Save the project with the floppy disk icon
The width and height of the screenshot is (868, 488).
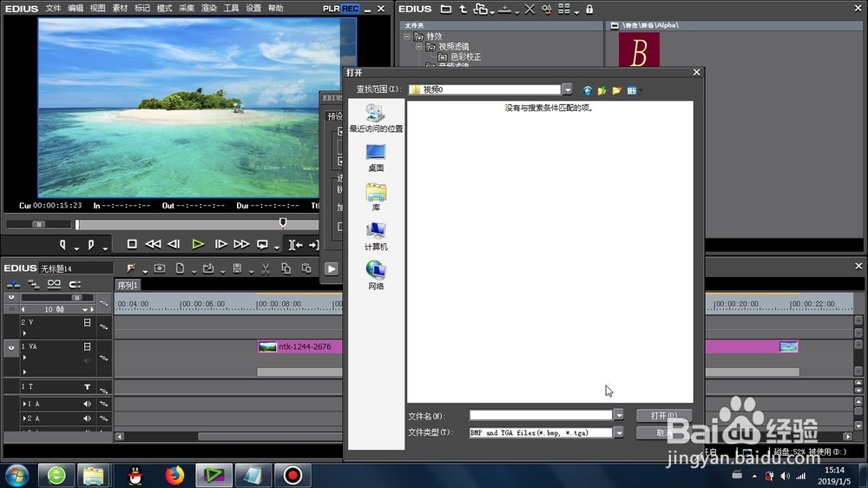pos(237,268)
